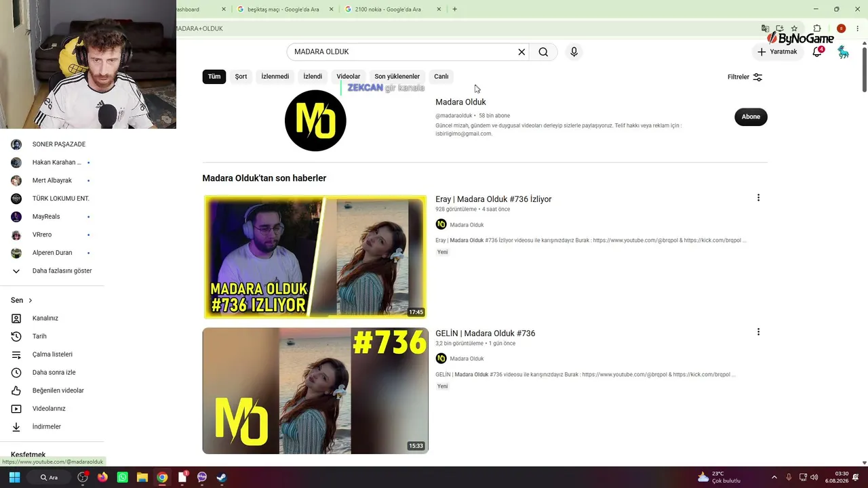868x488 pixels.
Task: Click the taskbar weather widget
Action: [719, 477]
